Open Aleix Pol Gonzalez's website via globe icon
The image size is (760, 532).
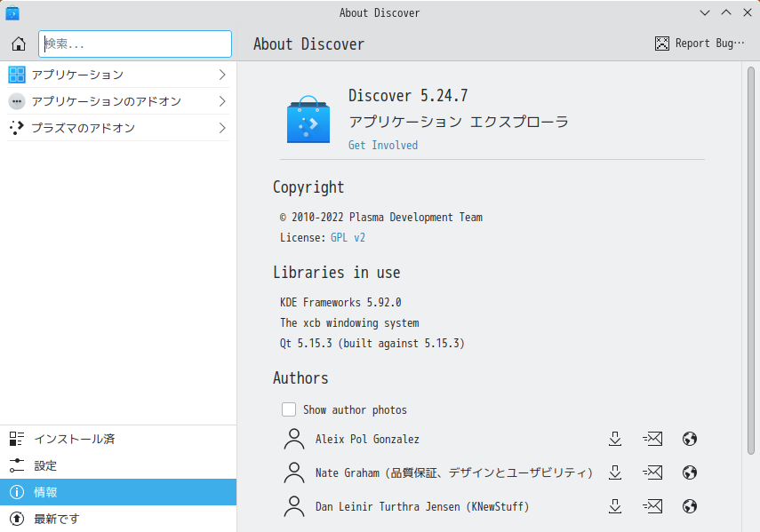click(689, 439)
